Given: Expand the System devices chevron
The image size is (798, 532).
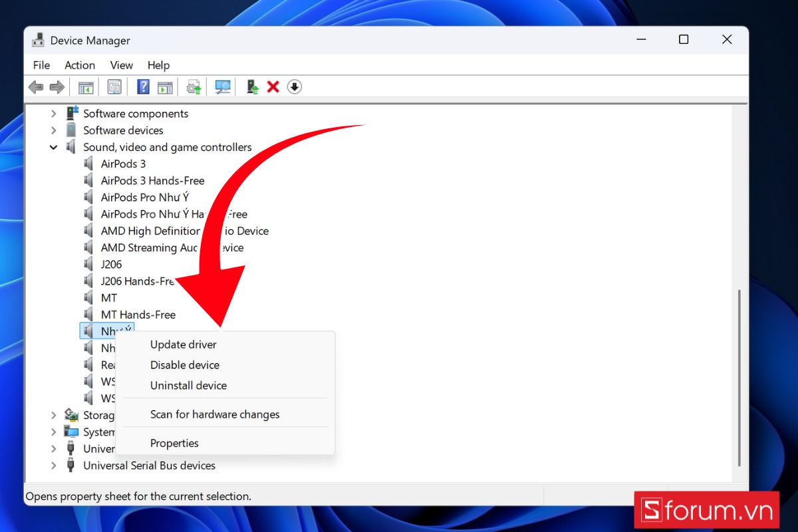Looking at the screenshot, I should (x=54, y=432).
